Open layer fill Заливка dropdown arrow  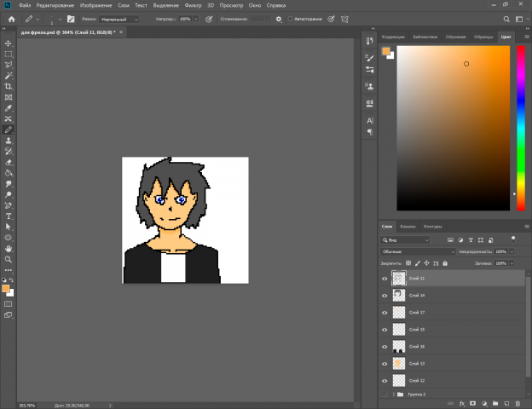(x=512, y=263)
